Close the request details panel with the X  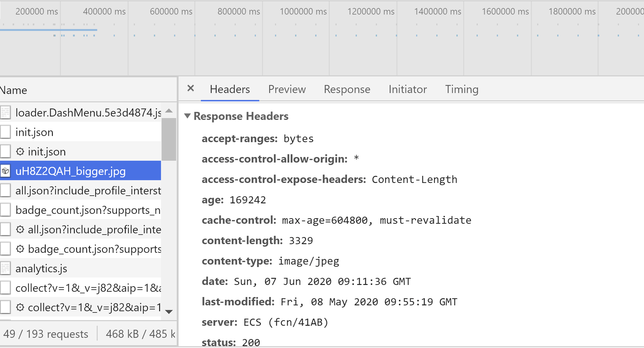(190, 89)
